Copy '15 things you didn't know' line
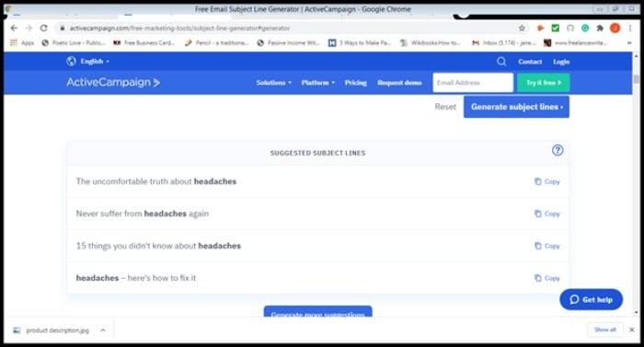Image resolution: width=644 pixels, height=347 pixels. pos(547,246)
